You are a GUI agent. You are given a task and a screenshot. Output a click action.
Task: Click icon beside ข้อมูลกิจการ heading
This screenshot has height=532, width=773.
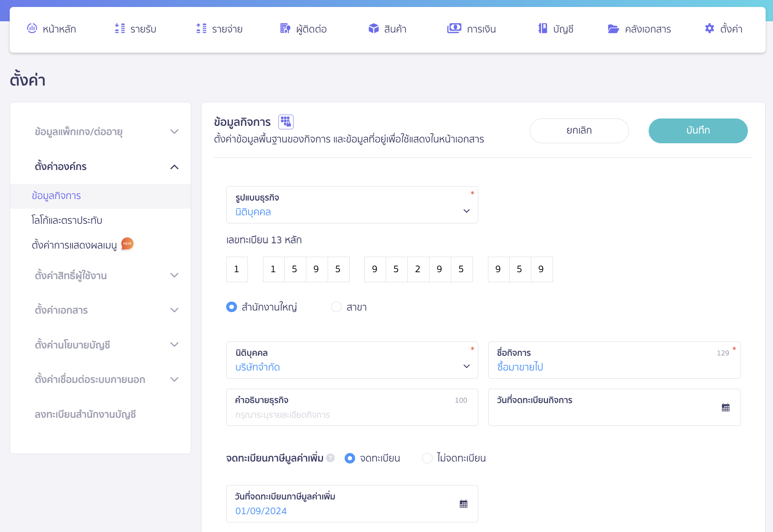(286, 122)
